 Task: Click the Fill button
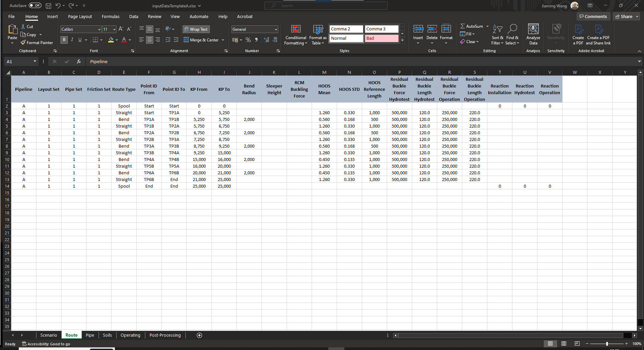467,34
